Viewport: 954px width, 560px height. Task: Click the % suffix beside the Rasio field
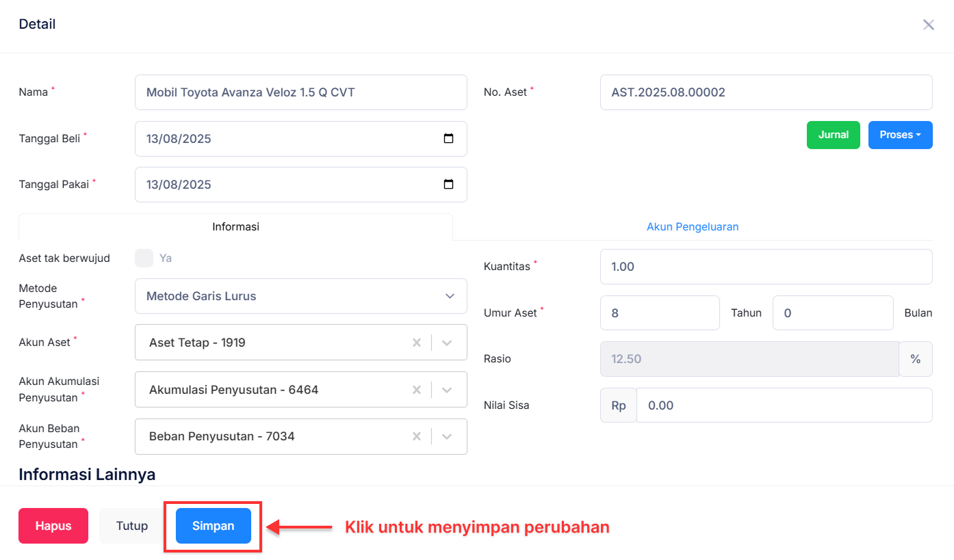click(916, 358)
